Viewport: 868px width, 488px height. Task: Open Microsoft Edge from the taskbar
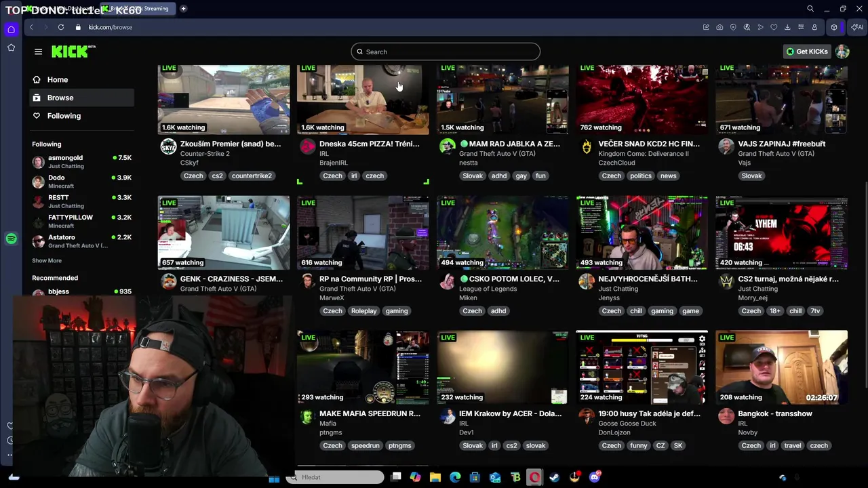pos(455,477)
